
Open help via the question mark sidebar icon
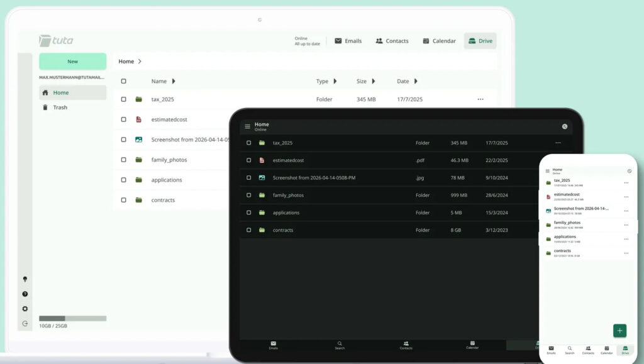pos(25,294)
